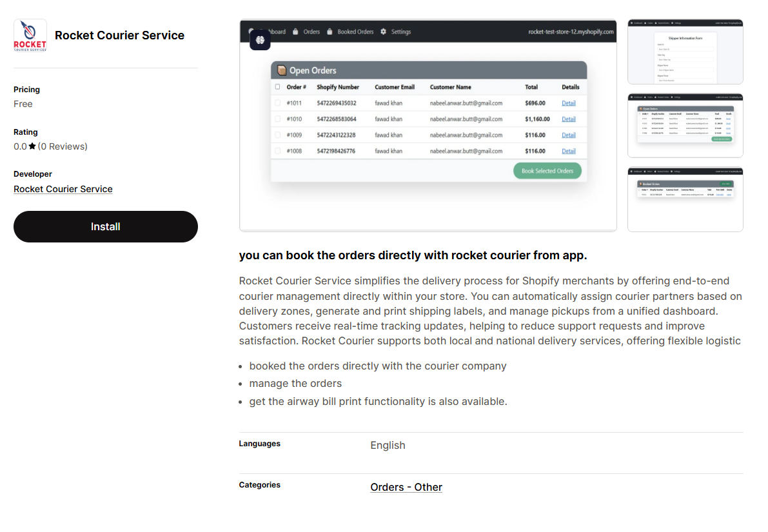Open the Detail link for order #1008

(569, 152)
